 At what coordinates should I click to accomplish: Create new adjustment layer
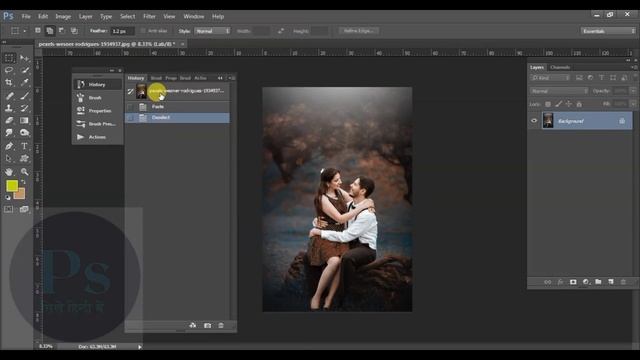click(x=586, y=282)
